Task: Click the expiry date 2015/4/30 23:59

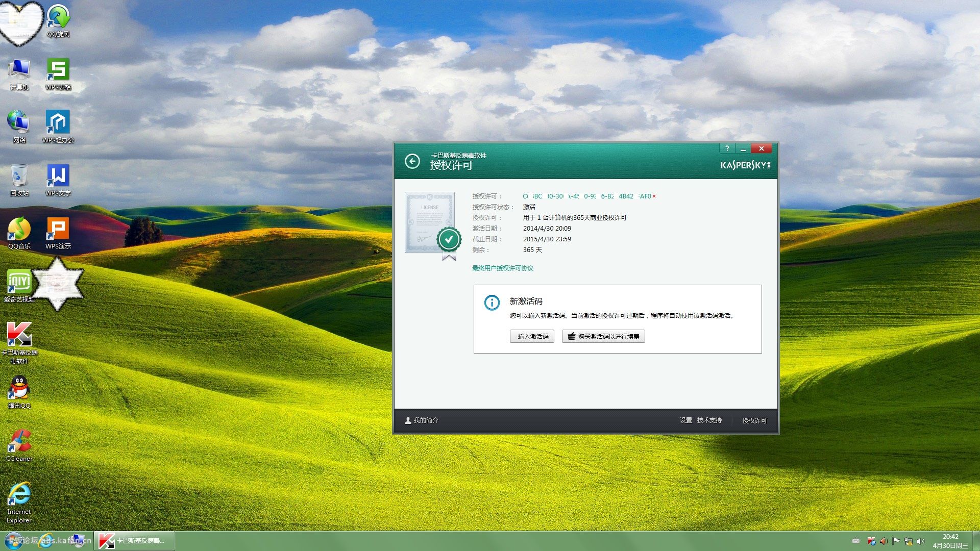Action: point(547,239)
